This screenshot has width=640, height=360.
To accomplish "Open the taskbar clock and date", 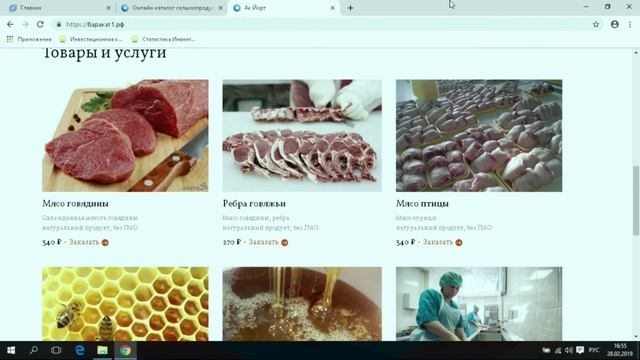I will point(620,350).
